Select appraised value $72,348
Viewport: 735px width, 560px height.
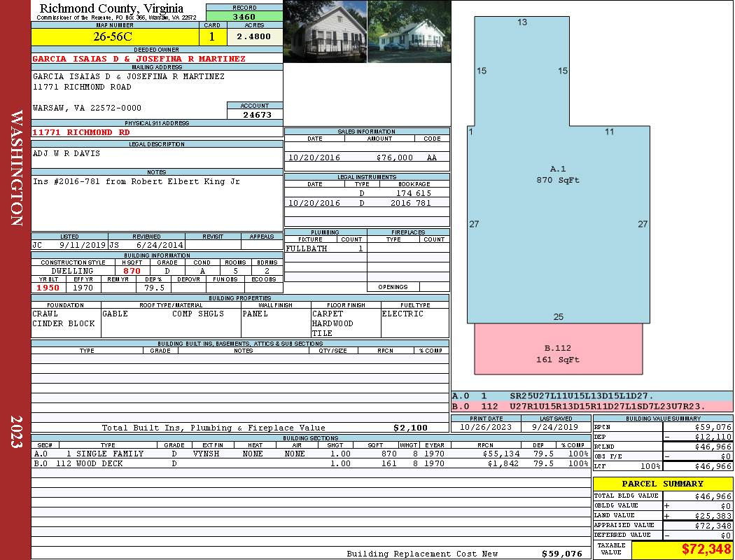tap(713, 526)
